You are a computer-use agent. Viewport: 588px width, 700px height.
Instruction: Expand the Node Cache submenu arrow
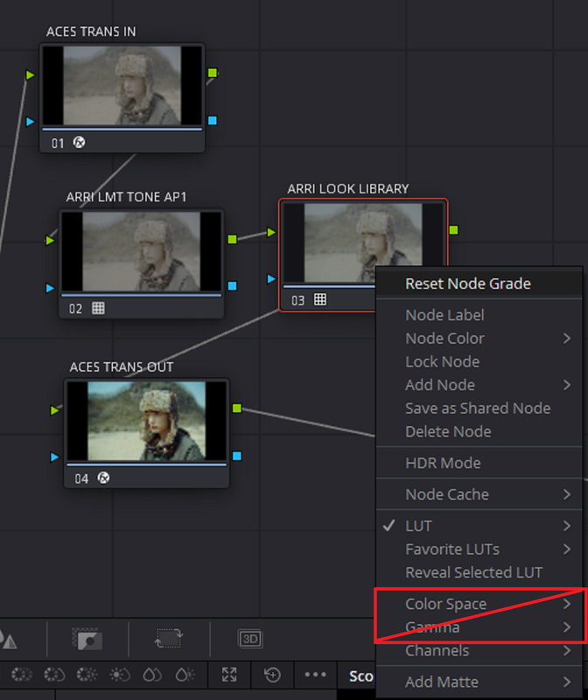567,494
